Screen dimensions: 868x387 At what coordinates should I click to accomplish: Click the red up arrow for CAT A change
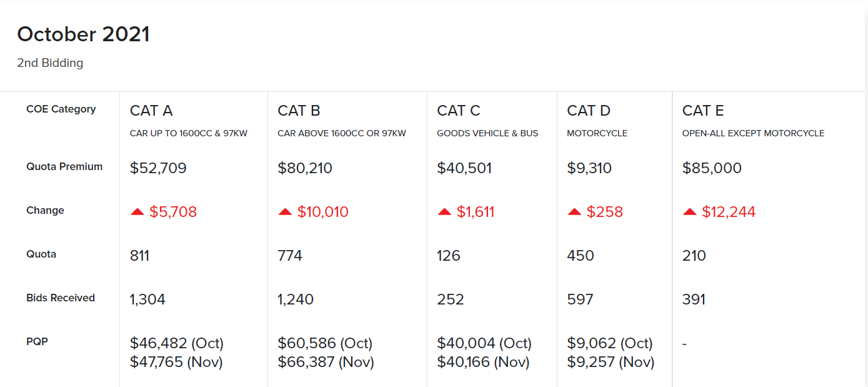pyautogui.click(x=137, y=212)
